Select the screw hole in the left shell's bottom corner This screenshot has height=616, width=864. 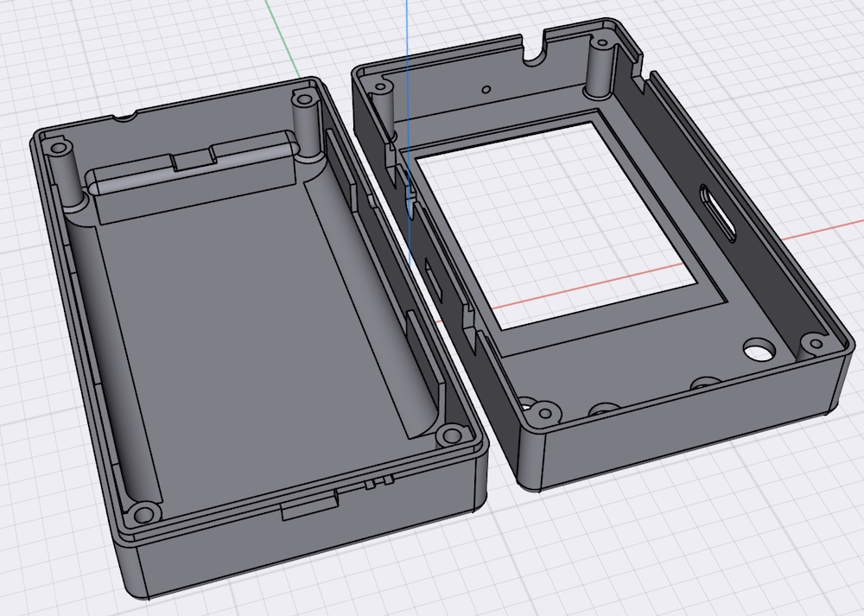point(145,516)
